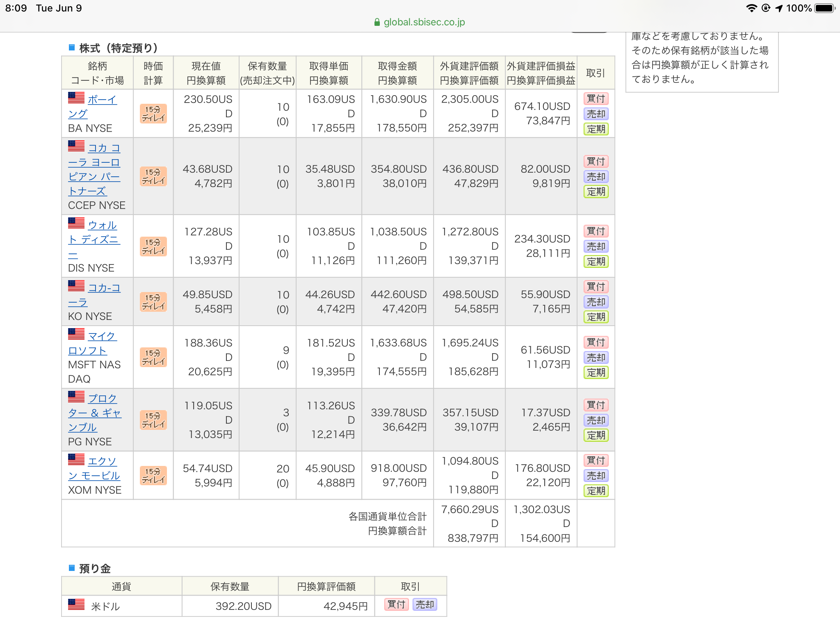Image resolution: width=840 pixels, height=630 pixels.
Task: Click 買付 button in CCEP row
Action: [x=596, y=161]
